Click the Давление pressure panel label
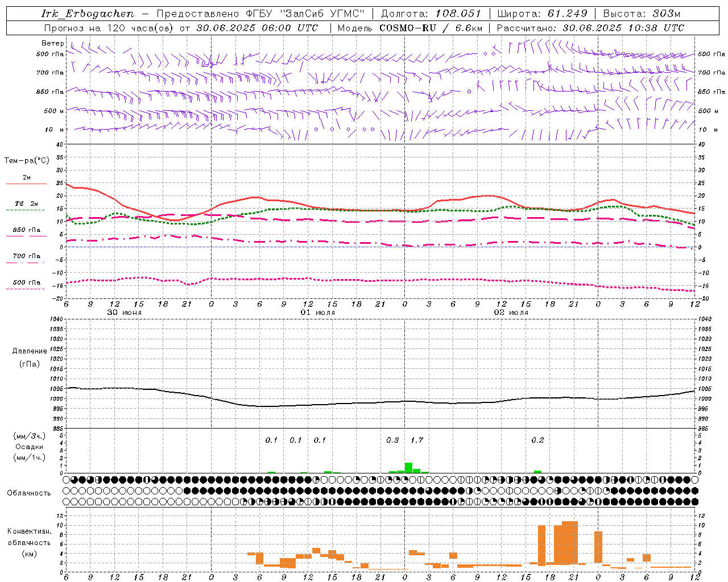This screenshot has height=582, width=728. tap(30, 351)
